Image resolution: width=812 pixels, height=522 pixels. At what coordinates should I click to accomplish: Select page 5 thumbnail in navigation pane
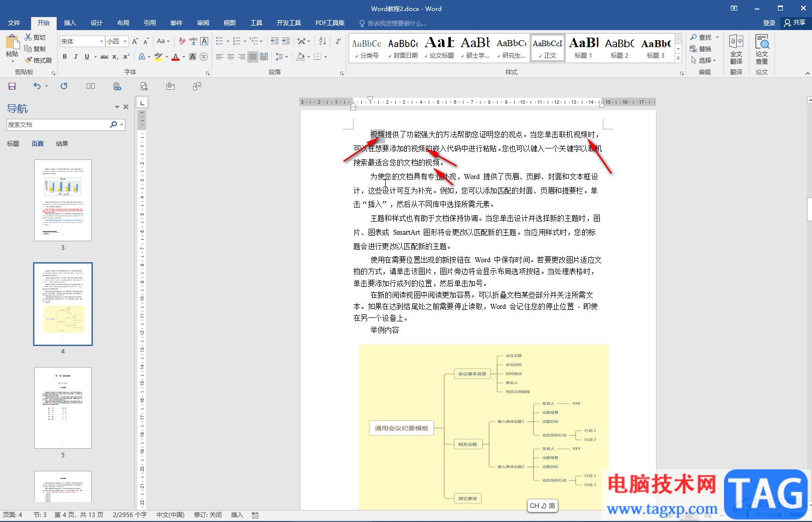63,408
